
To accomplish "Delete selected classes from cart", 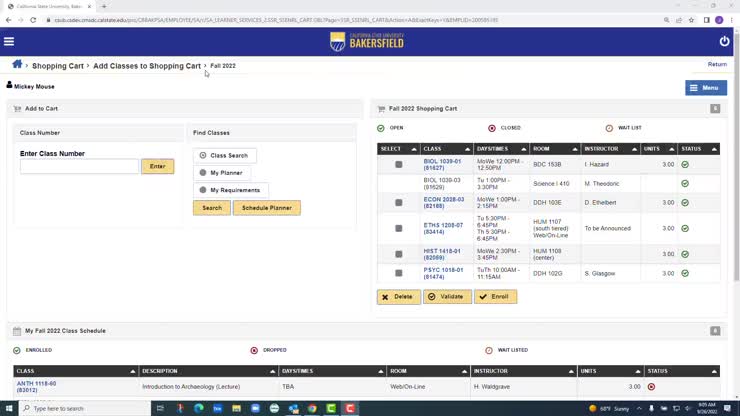I will click(399, 297).
